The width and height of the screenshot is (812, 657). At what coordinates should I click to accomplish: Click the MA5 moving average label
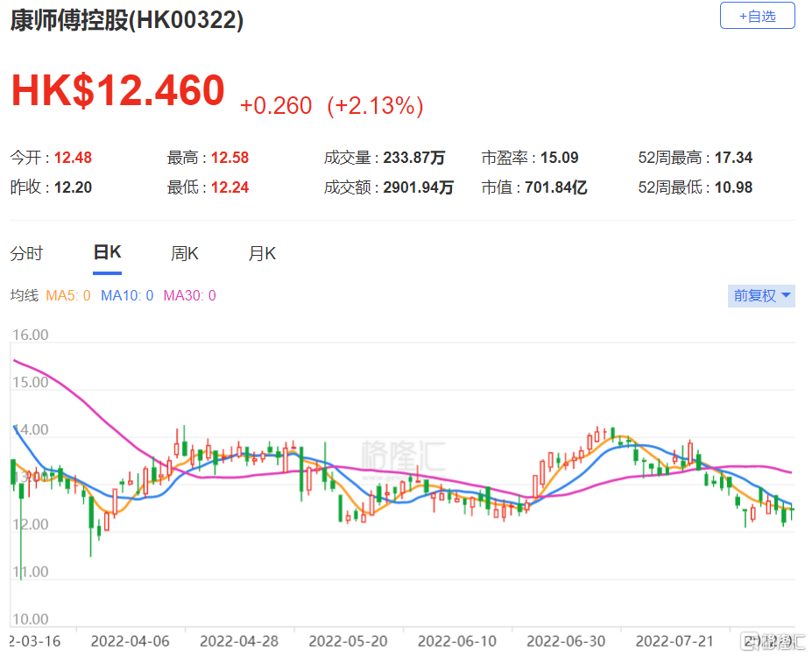click(x=67, y=295)
